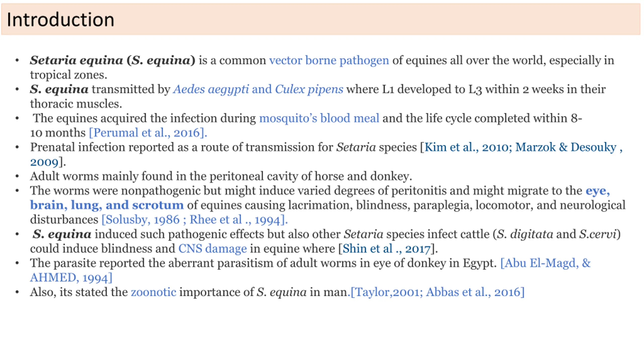Click the Abu El-Magd citation
This screenshot has height=362, width=644.
(x=545, y=263)
